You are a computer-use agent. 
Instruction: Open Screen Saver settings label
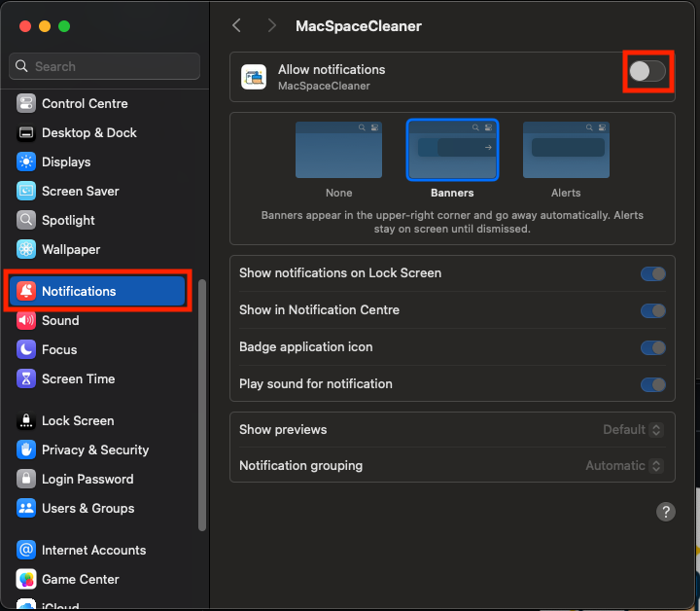[81, 191]
